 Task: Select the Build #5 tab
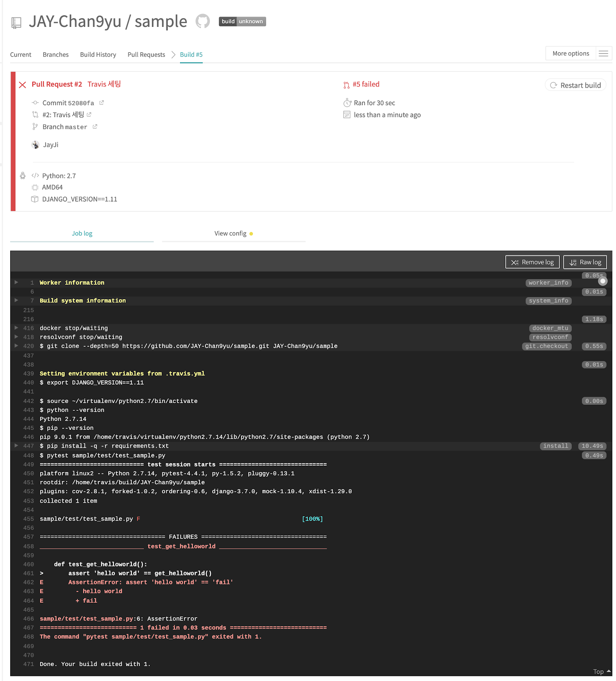point(191,54)
